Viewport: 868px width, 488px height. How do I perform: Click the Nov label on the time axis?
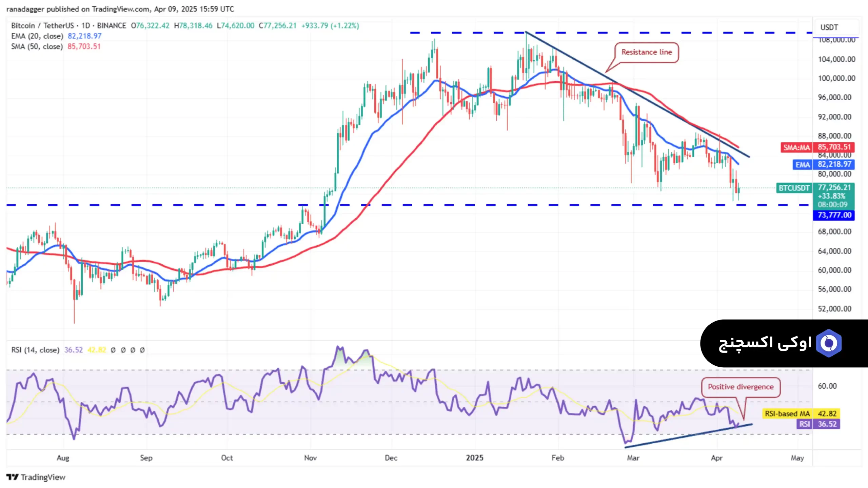(x=310, y=458)
